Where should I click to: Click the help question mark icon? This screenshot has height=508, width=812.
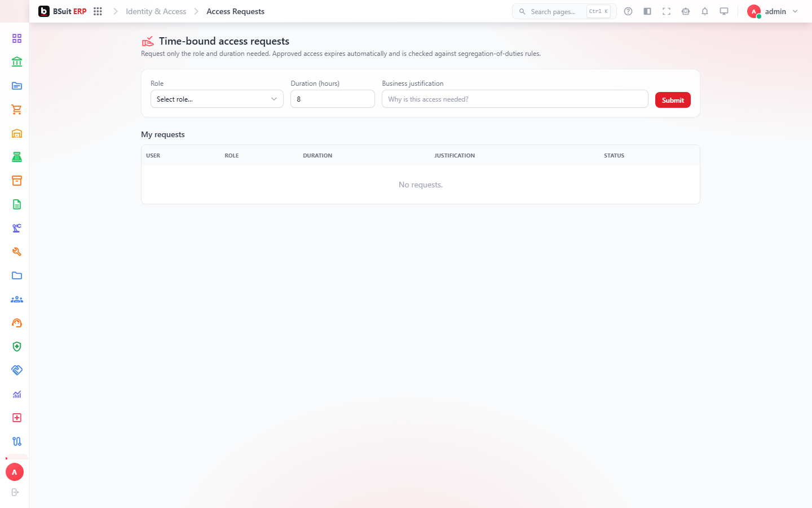point(628,11)
